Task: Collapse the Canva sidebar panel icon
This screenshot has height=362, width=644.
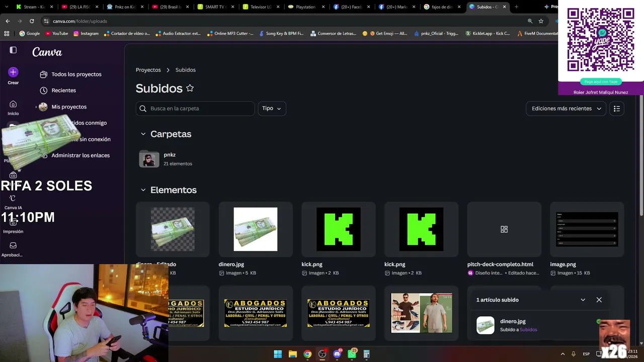Action: pyautogui.click(x=13, y=50)
